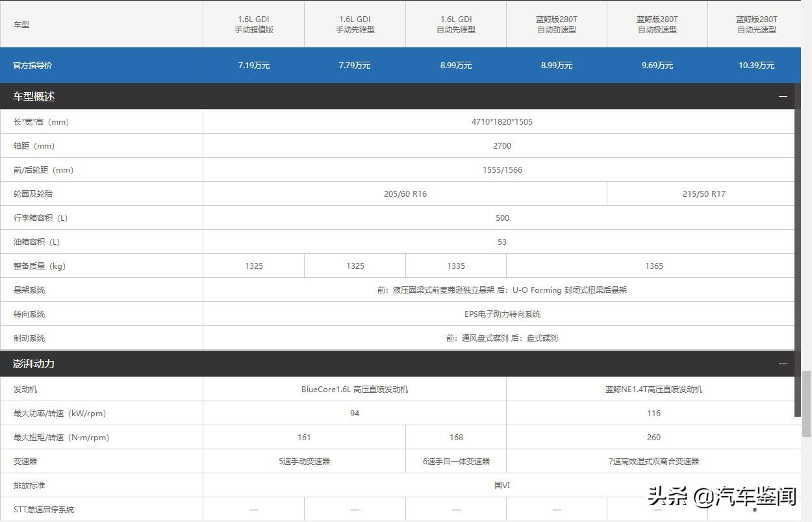The image size is (812, 522).
Task: Click the 蓝鲸NE1.4T高压直喷发动机 cell
Action: (653, 389)
